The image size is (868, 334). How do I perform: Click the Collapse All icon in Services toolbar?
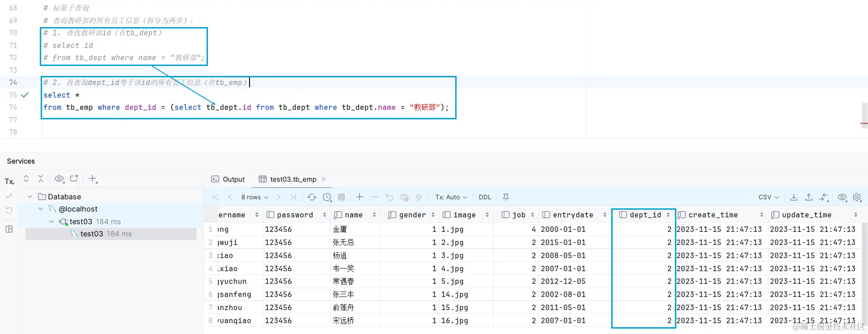pyautogui.click(x=41, y=179)
